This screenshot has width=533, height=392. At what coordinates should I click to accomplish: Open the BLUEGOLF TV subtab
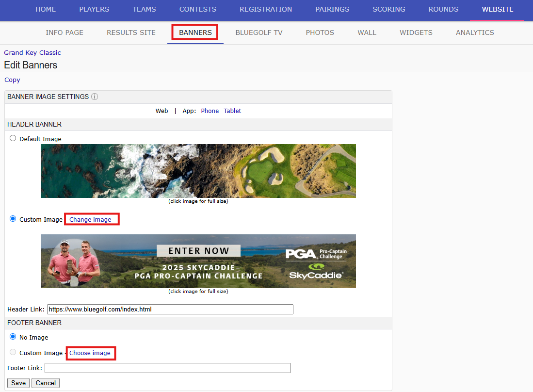pos(259,33)
